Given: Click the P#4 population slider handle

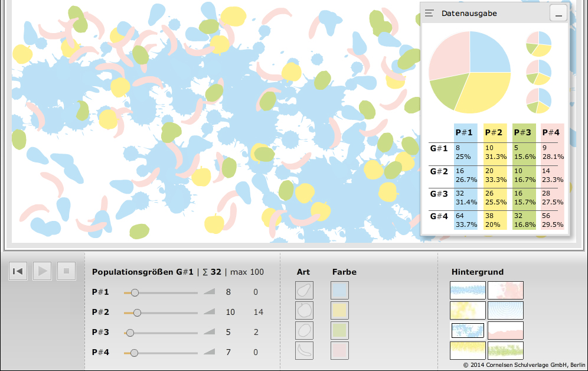Looking at the screenshot, I should [134, 353].
